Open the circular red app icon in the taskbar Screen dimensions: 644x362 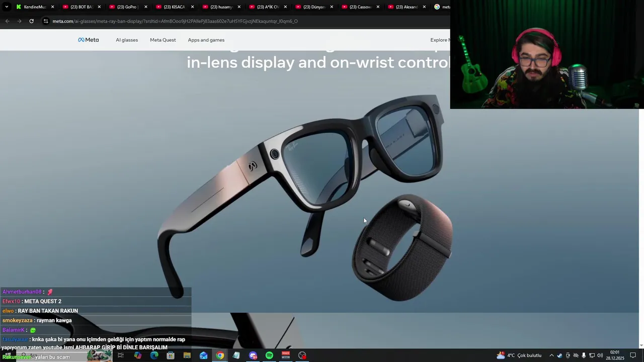302,355
